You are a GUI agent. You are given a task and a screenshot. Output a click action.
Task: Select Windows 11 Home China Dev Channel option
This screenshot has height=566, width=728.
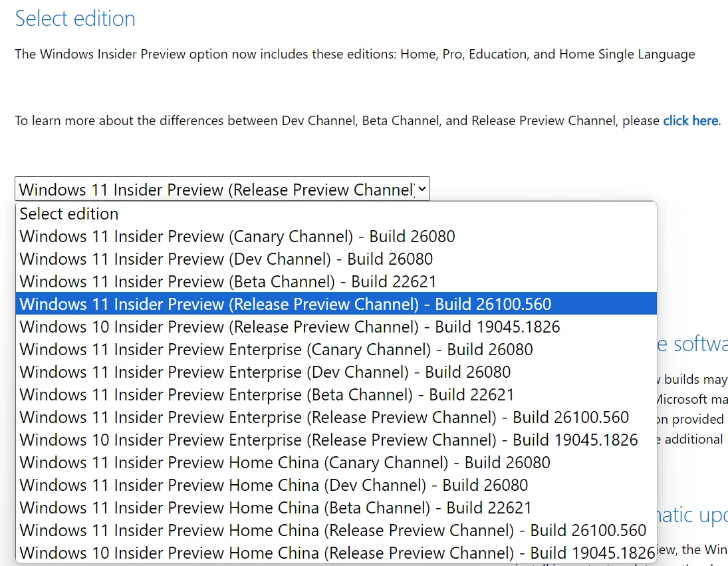click(x=336, y=485)
